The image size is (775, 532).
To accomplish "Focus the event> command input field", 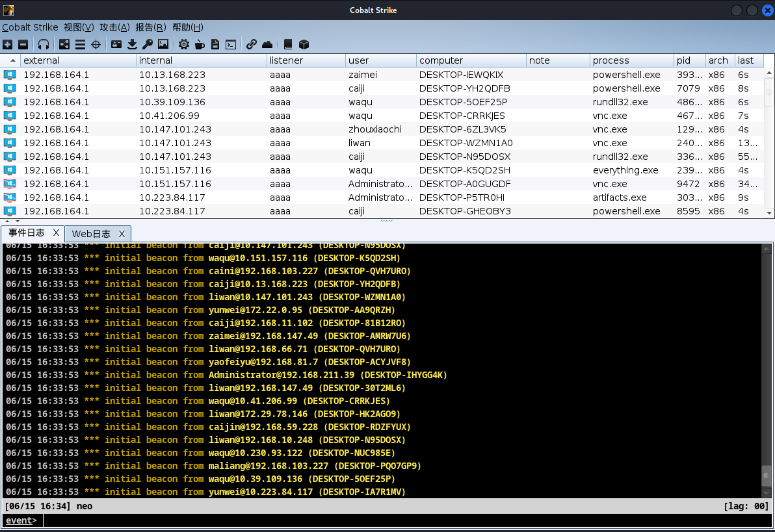I will 408,520.
